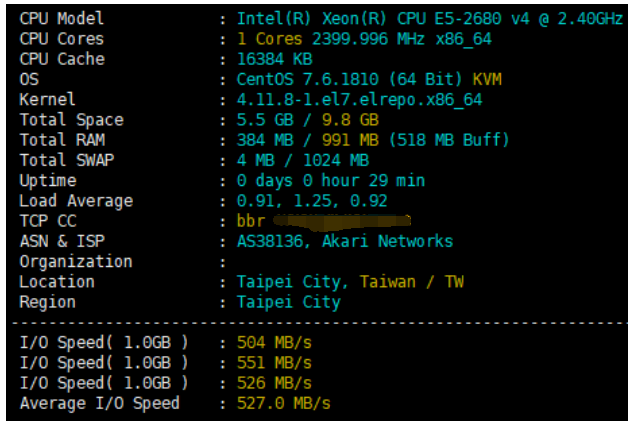Select the AS38136, Akari Networks text

coord(345,242)
